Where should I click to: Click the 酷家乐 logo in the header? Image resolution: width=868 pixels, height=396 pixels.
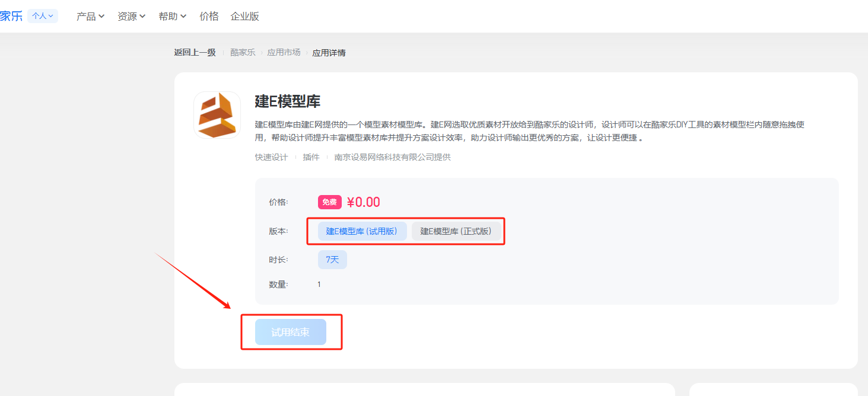click(11, 16)
